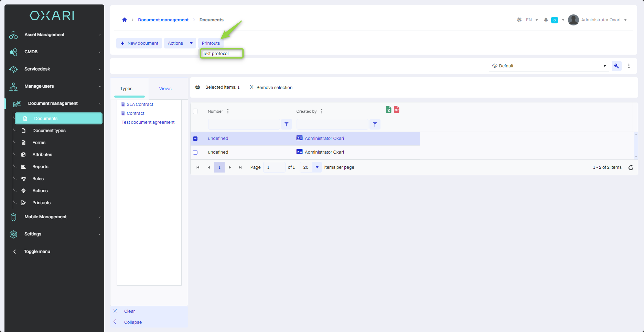Uncheck the first selected document row
The width and height of the screenshot is (644, 332).
coord(195,139)
